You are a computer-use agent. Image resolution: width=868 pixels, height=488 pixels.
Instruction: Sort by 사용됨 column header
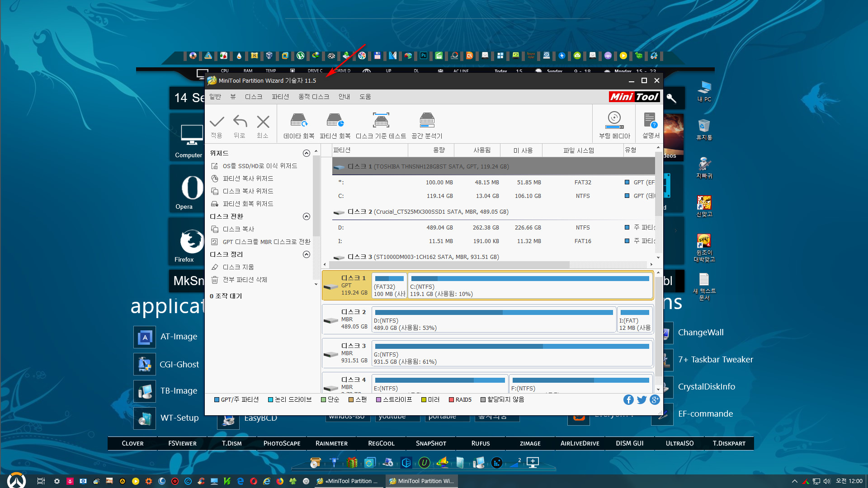477,150
